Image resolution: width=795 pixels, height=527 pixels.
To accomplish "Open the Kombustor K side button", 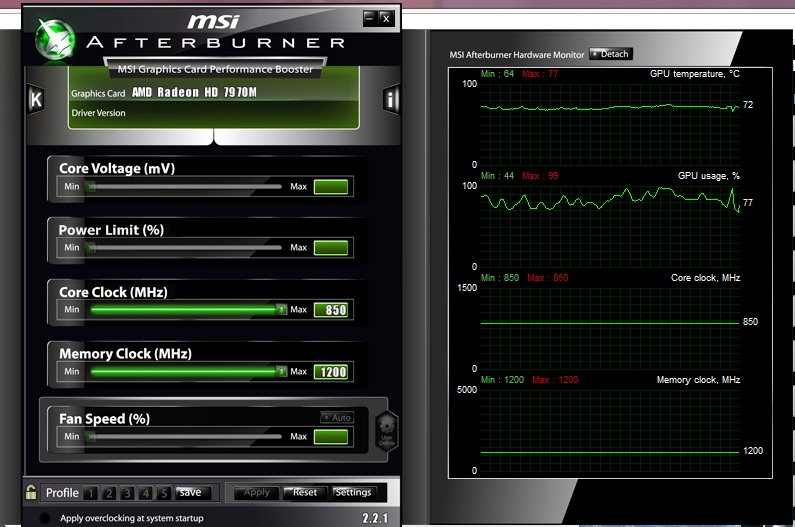I will point(36,99).
